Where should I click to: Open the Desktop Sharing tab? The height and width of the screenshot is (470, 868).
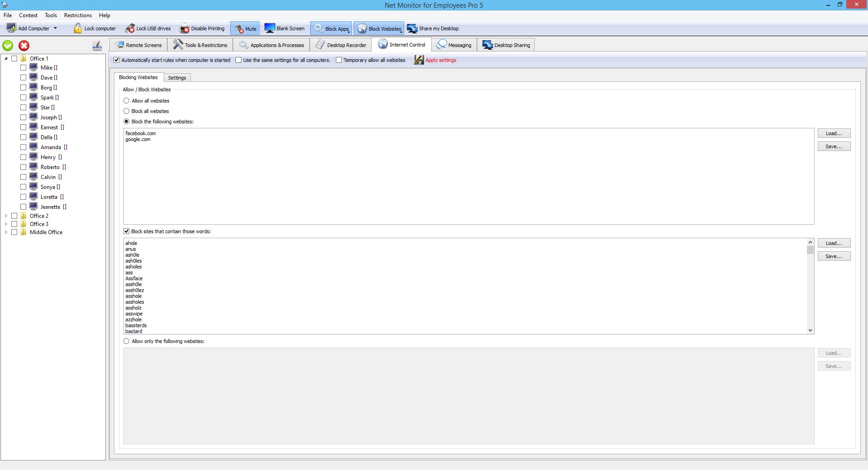tap(506, 45)
